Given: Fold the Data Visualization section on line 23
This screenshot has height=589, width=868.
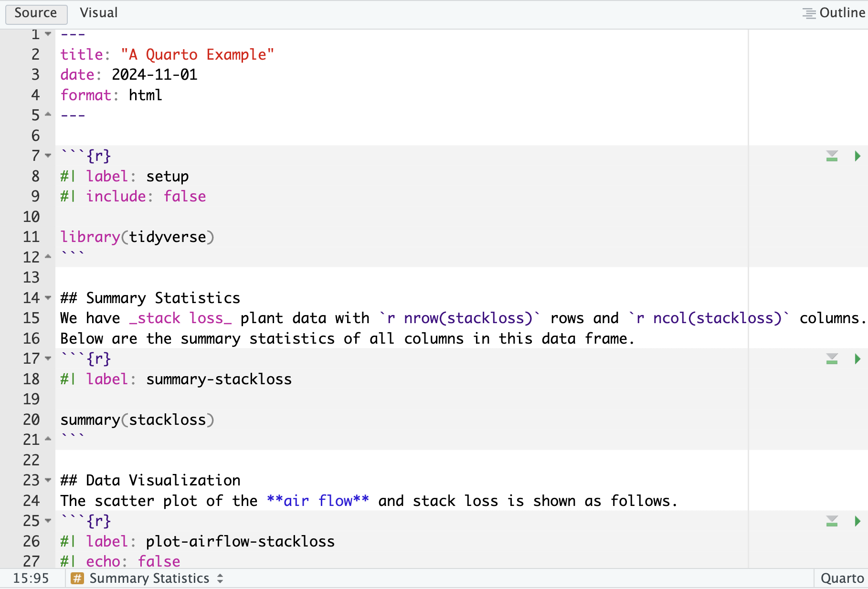Looking at the screenshot, I should point(48,480).
